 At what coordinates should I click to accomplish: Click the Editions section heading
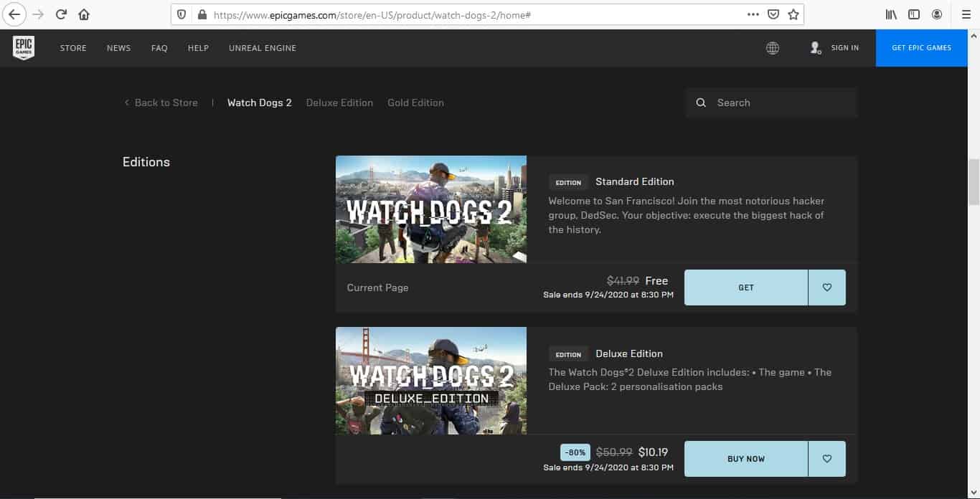[146, 162]
